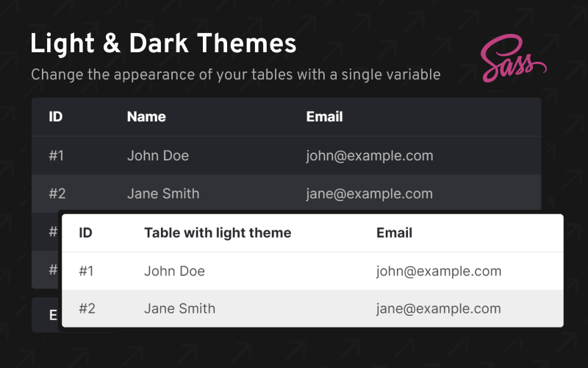This screenshot has width=588, height=368.
Task: Click Jane Smith in the light table
Action: tap(179, 308)
